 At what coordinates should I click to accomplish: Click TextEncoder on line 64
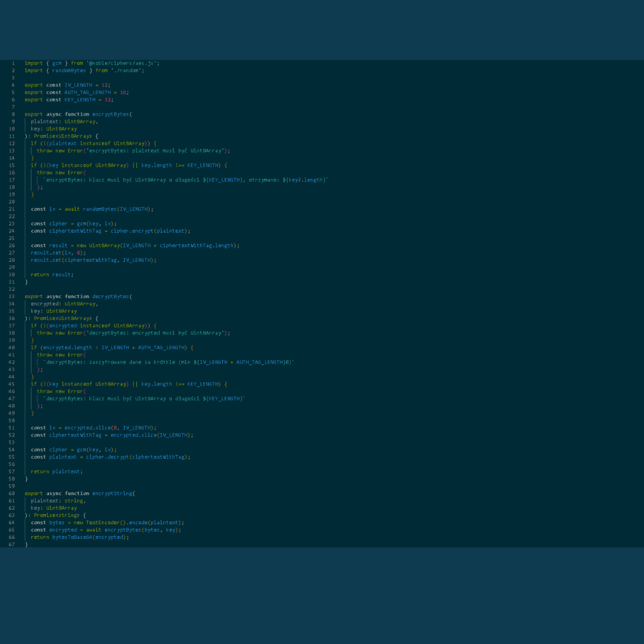103,523
